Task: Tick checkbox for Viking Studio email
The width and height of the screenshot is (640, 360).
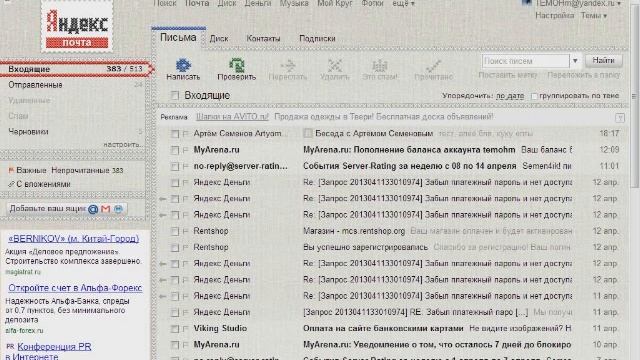Action: (175, 329)
